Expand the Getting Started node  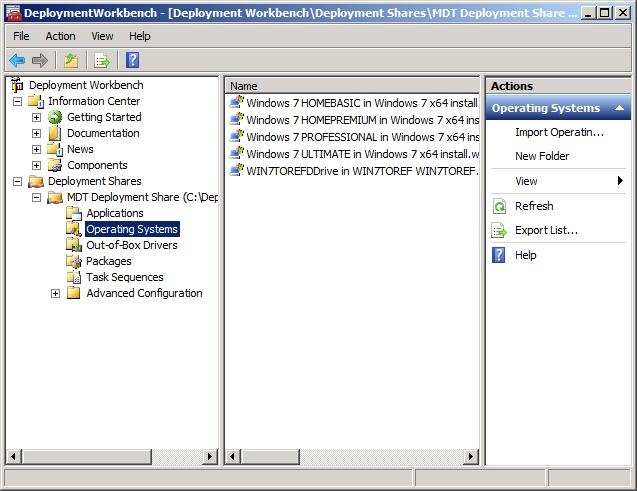(37, 117)
